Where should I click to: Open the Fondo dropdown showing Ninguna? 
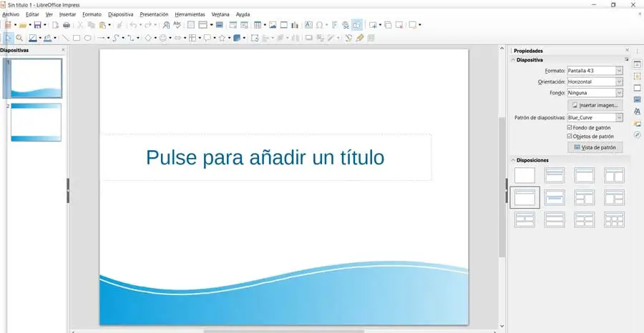(595, 93)
